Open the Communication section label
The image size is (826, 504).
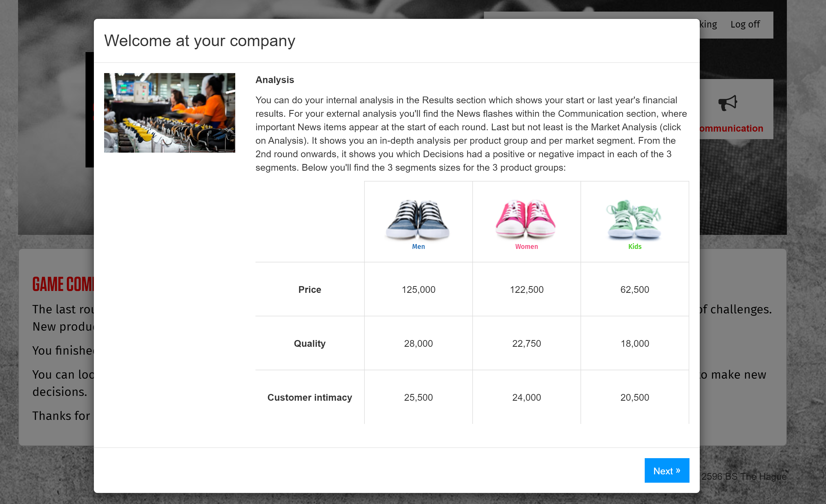click(x=732, y=128)
